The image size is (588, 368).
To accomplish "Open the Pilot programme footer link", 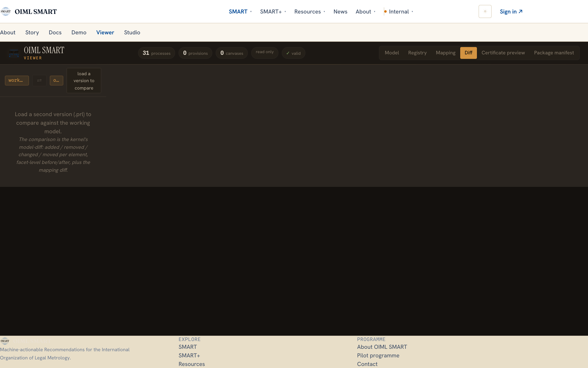I will point(378,355).
